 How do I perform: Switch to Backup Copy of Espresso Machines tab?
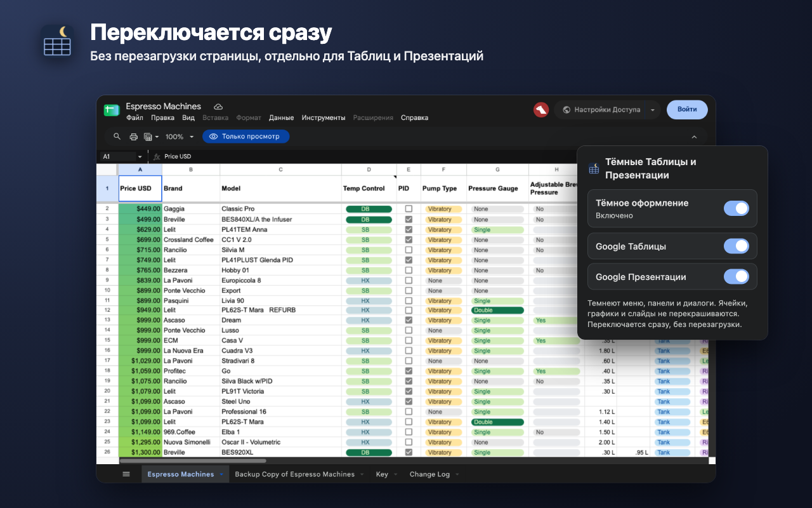[x=294, y=474]
